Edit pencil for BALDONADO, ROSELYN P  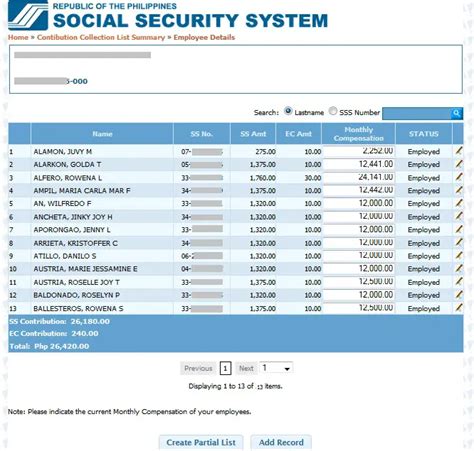(x=459, y=295)
